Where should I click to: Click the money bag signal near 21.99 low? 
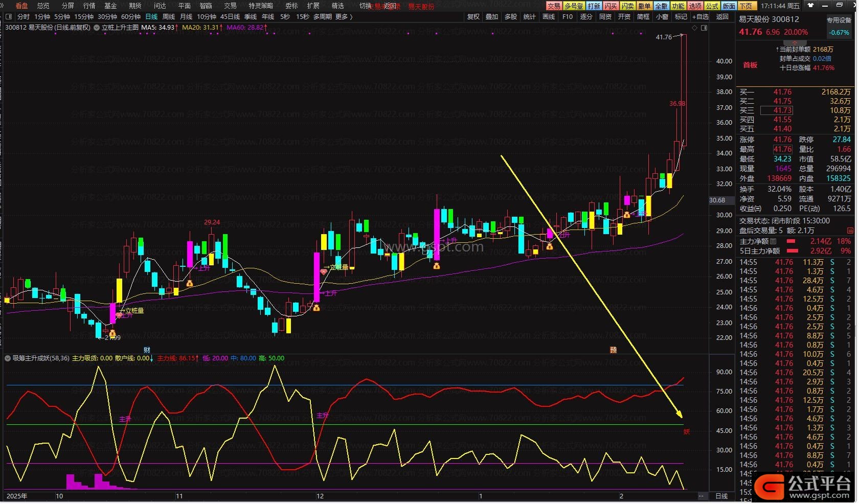(x=112, y=333)
